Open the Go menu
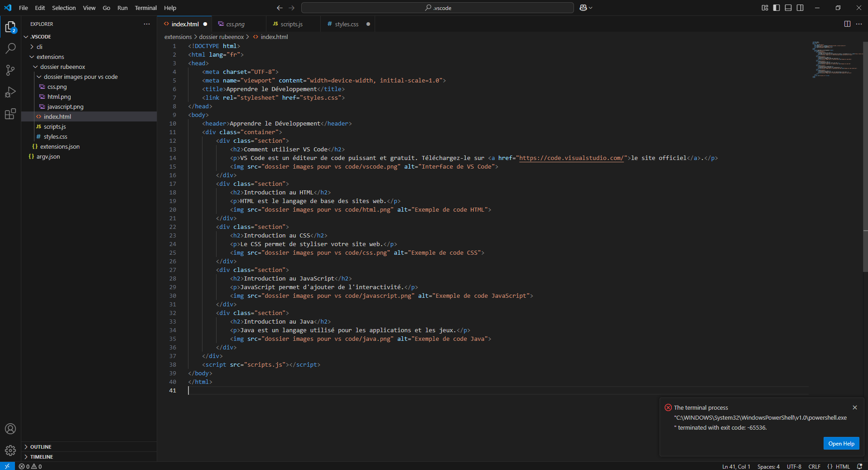868x470 pixels. (x=106, y=8)
